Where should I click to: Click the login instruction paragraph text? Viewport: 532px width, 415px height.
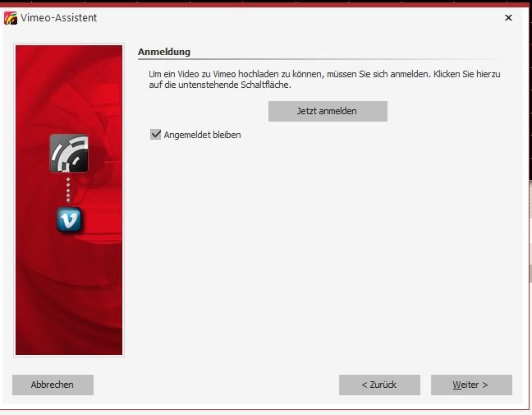point(324,79)
